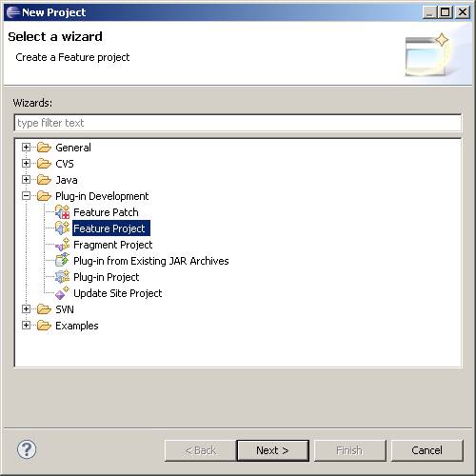Expand the CVS folder node
Screen dimensions: 476x476
click(26, 164)
